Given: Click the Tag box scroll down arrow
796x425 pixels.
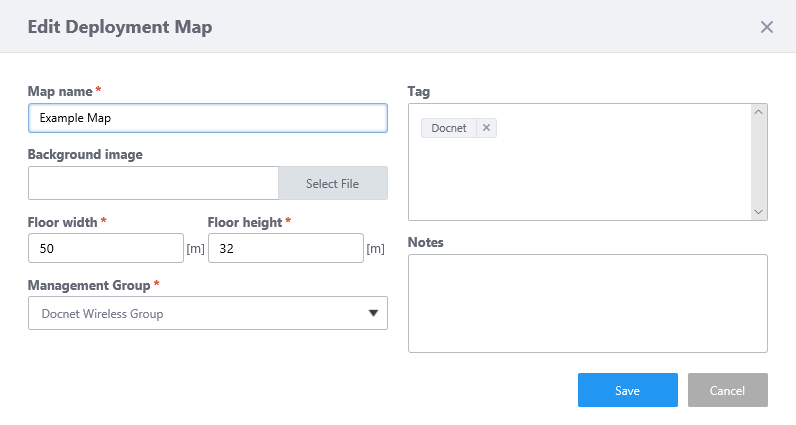Looking at the screenshot, I should tap(758, 211).
